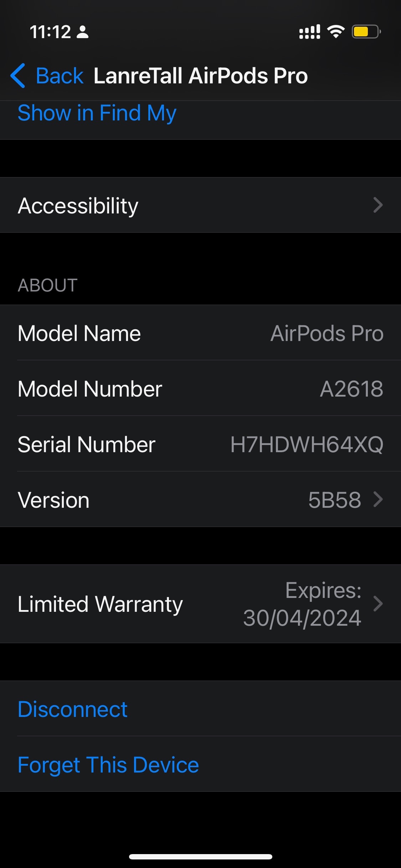The height and width of the screenshot is (868, 401).
Task: Expand the Accessibility chevron arrow
Action: pos(378,205)
